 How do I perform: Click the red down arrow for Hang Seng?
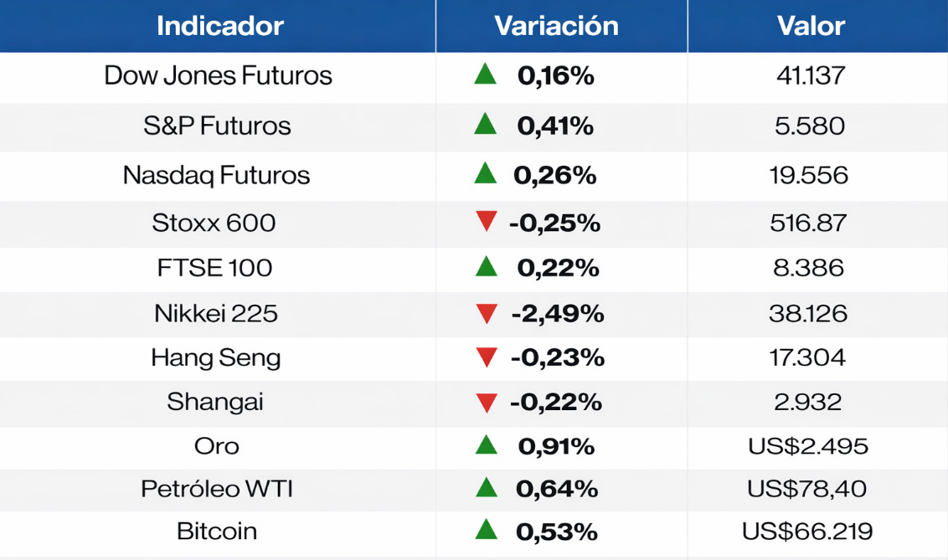pos(486,358)
